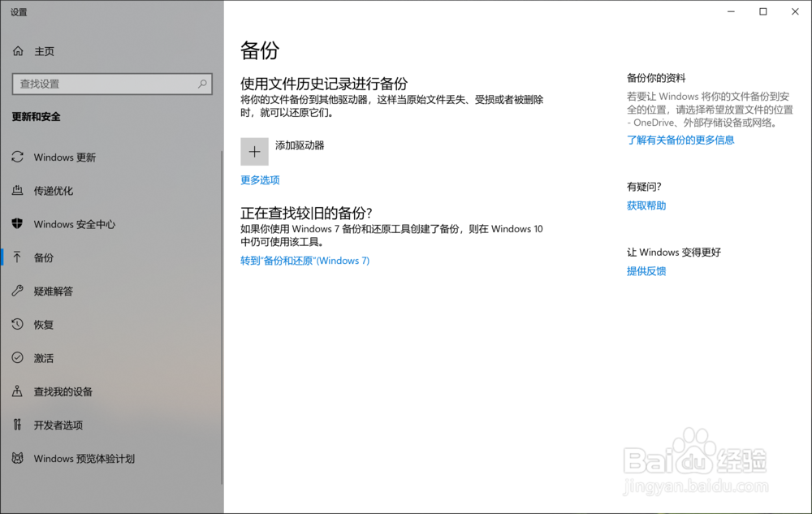Click the Windows 预览体验计划 cat icon

18,458
